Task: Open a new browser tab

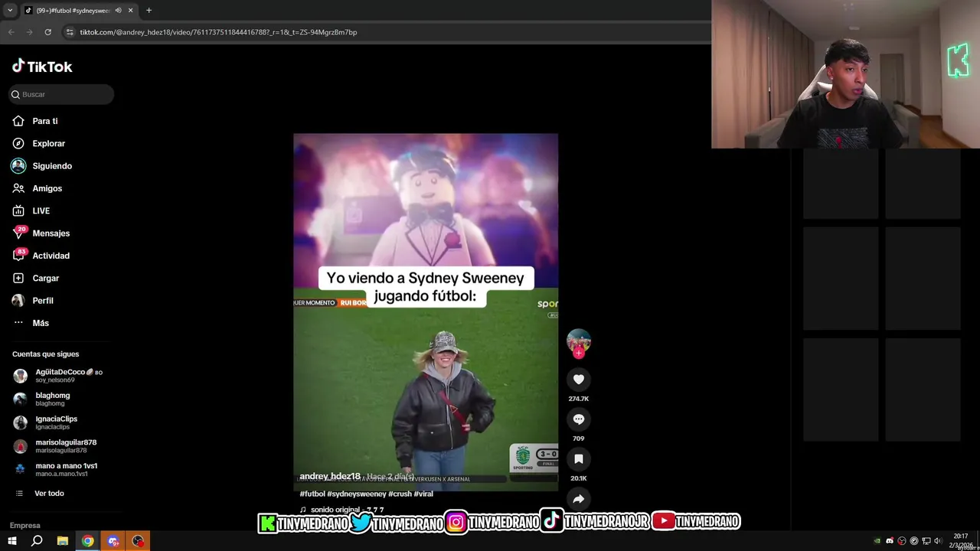Action: coord(149,11)
